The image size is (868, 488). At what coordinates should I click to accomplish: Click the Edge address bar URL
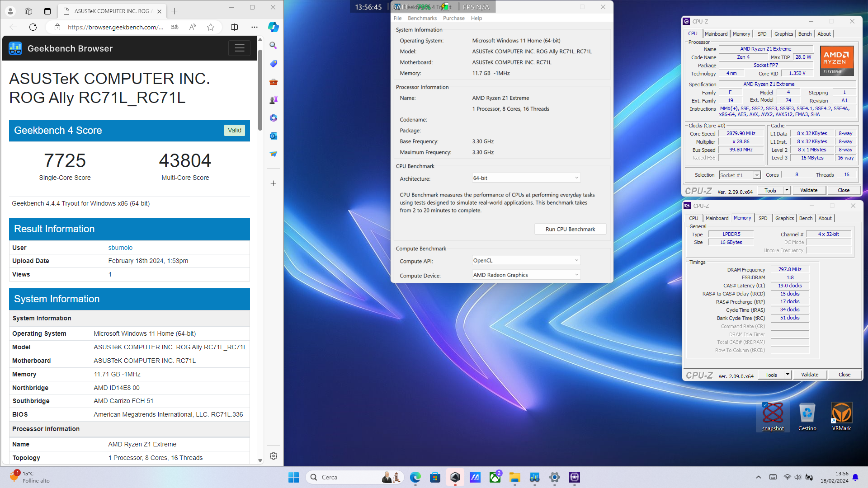click(115, 27)
